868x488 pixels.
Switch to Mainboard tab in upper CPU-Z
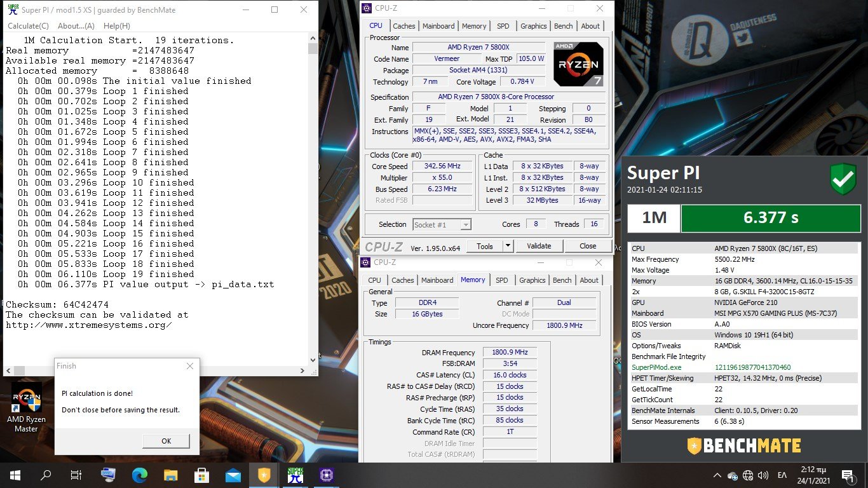tap(438, 26)
